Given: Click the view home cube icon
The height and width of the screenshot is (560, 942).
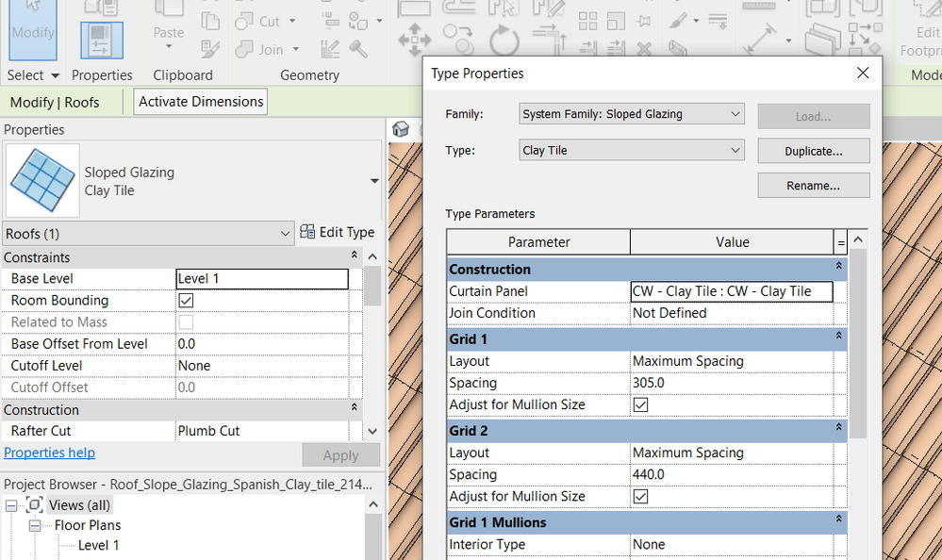Looking at the screenshot, I should [401, 128].
